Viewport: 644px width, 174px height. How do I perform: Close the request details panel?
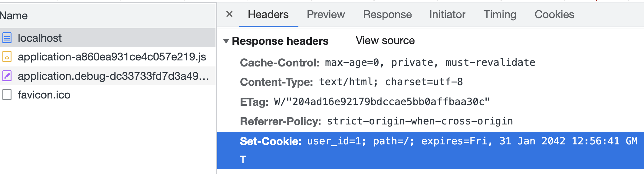[x=229, y=14]
